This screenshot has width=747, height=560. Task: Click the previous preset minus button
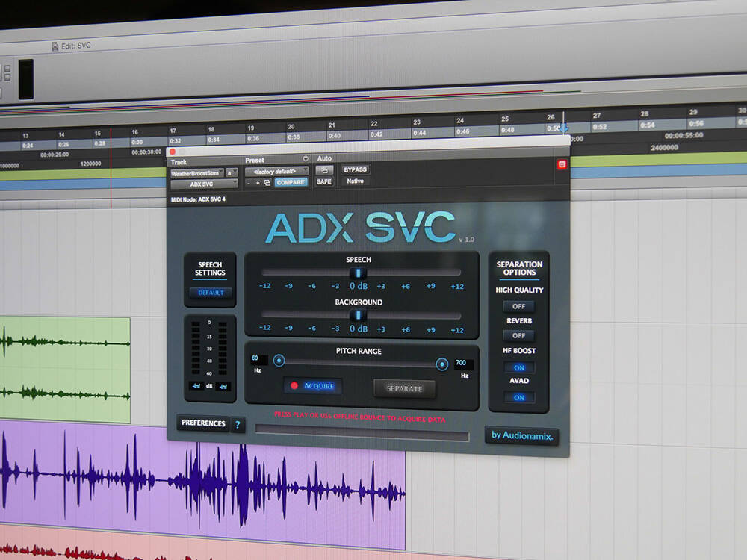[249, 184]
